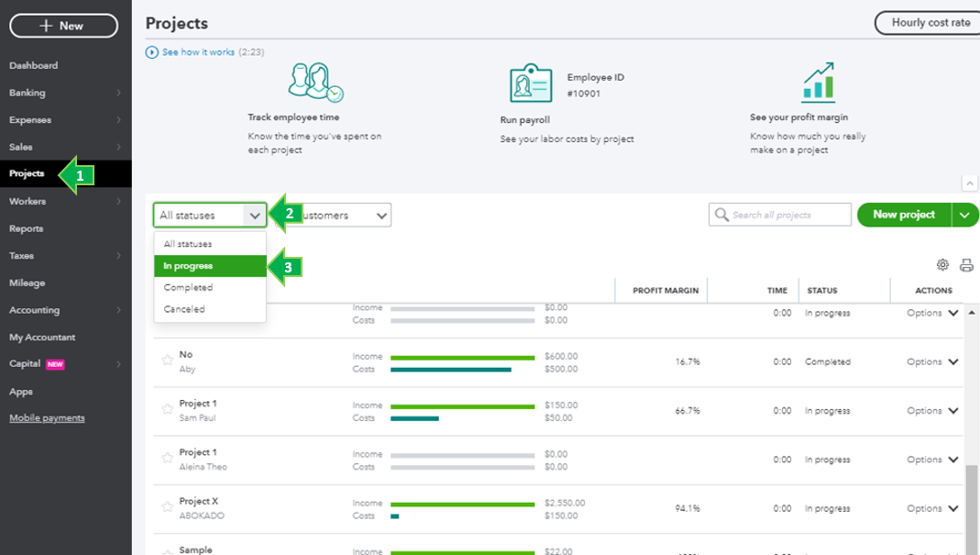Viewport: 980px width, 555px height.
Task: Open the table settings gear icon
Action: tap(942, 265)
